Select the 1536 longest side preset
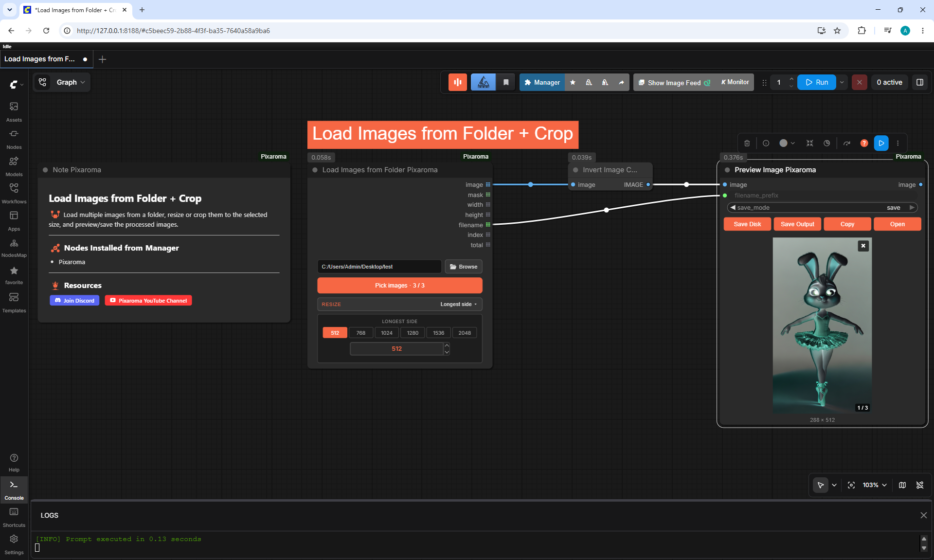The width and height of the screenshot is (934, 560). pyautogui.click(x=439, y=333)
